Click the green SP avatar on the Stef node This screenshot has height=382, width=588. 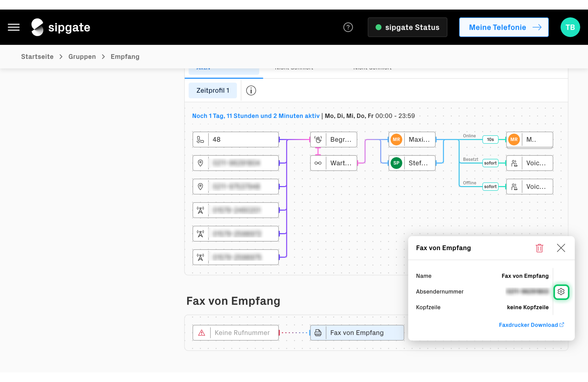tap(396, 163)
